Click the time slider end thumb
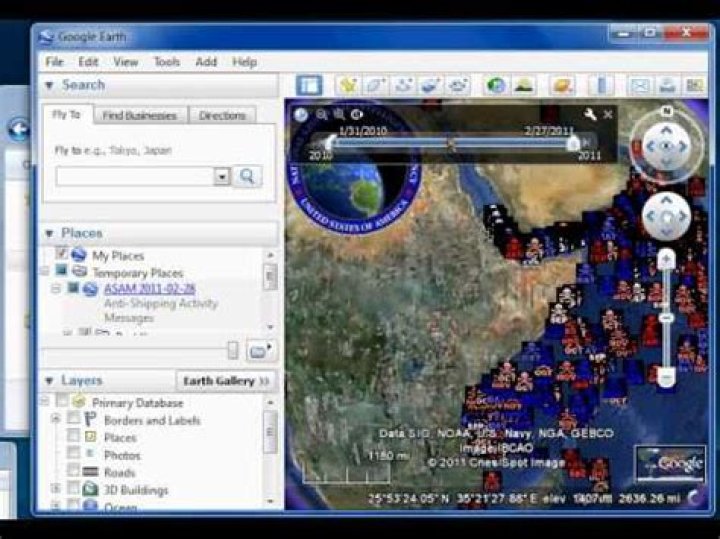 573,144
